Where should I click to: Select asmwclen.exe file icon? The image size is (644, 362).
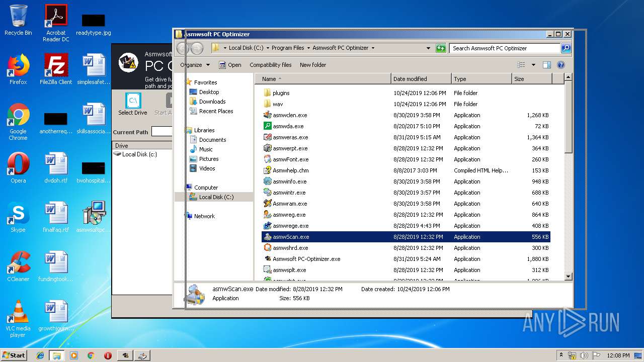[x=268, y=115]
